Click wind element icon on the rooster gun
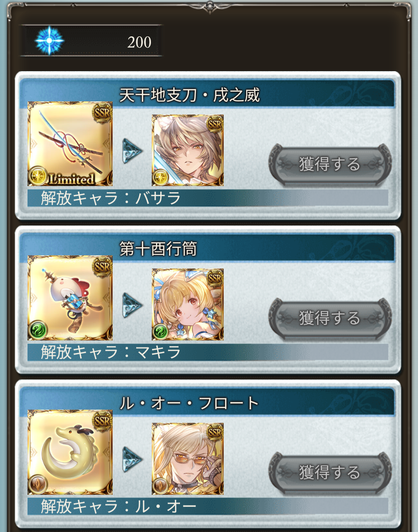Image resolution: width=418 pixels, height=532 pixels. 38,330
